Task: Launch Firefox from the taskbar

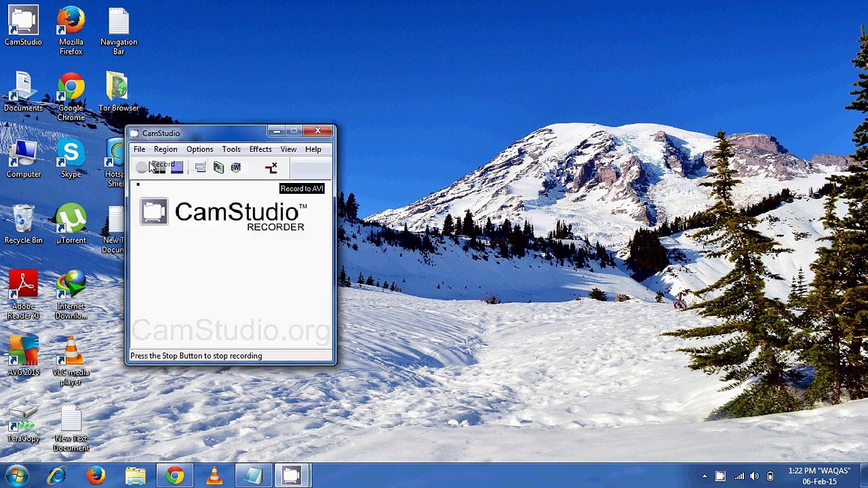Action: point(96,476)
